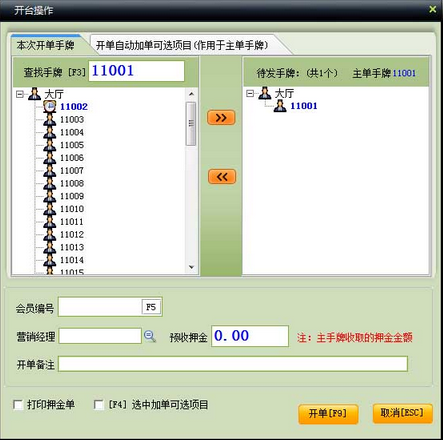
Task: Click the scroll down arrow of tag list
Action: tap(191, 267)
